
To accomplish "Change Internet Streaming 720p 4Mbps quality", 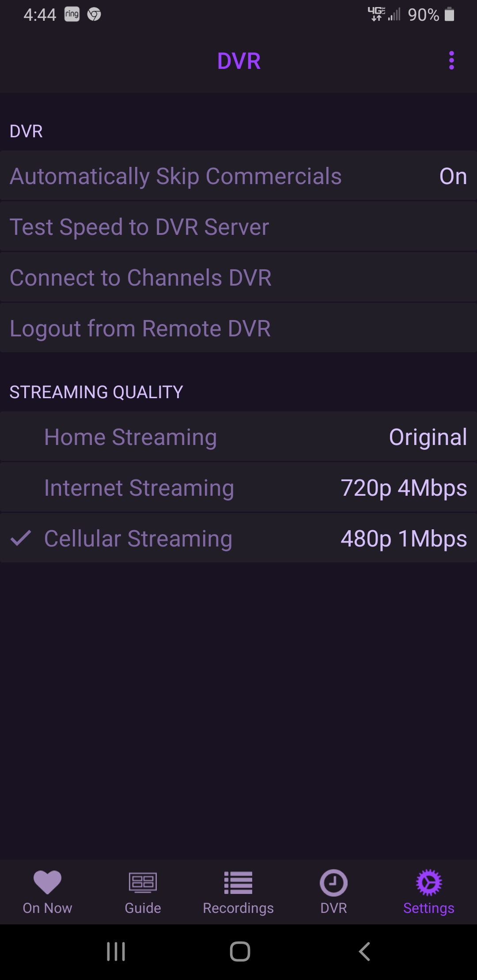I will point(404,488).
